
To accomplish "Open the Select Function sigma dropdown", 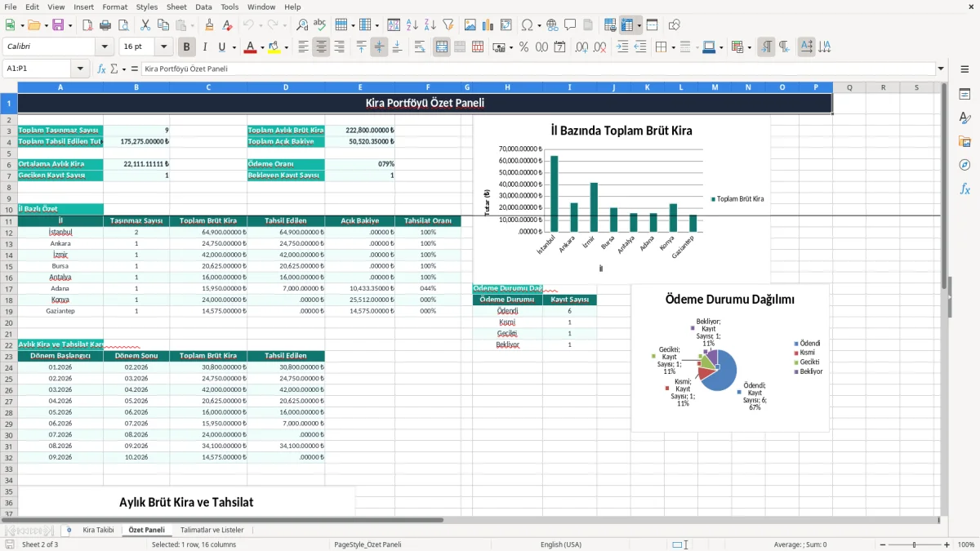I will click(x=123, y=69).
